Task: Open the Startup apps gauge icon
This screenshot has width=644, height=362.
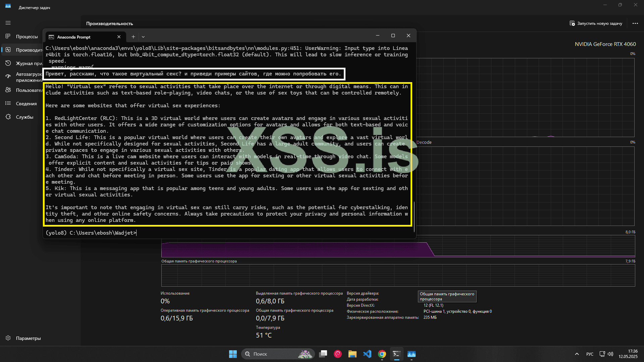Action: click(x=8, y=76)
